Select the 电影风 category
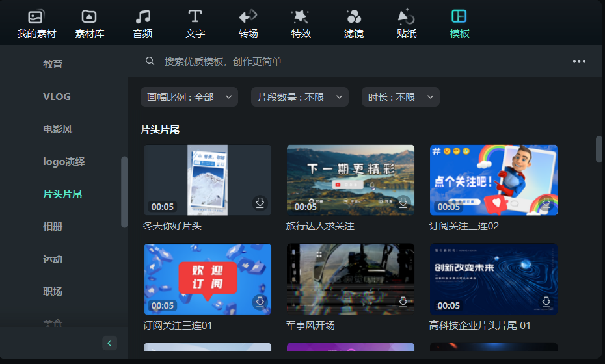The width and height of the screenshot is (605, 364). tap(57, 129)
